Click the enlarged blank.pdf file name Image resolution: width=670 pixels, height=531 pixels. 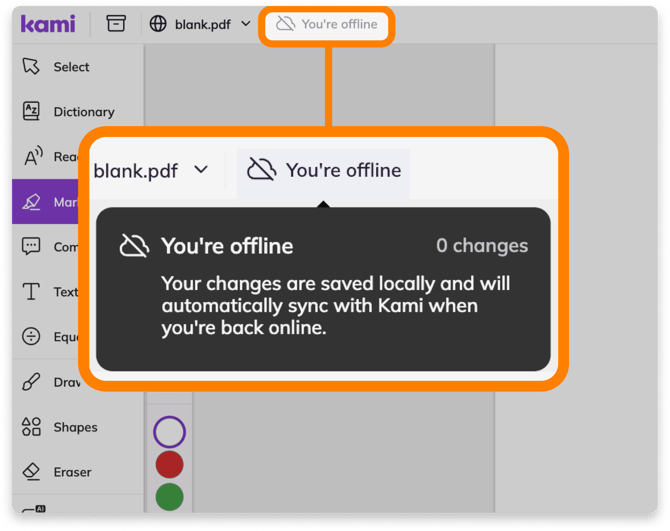[x=135, y=171]
